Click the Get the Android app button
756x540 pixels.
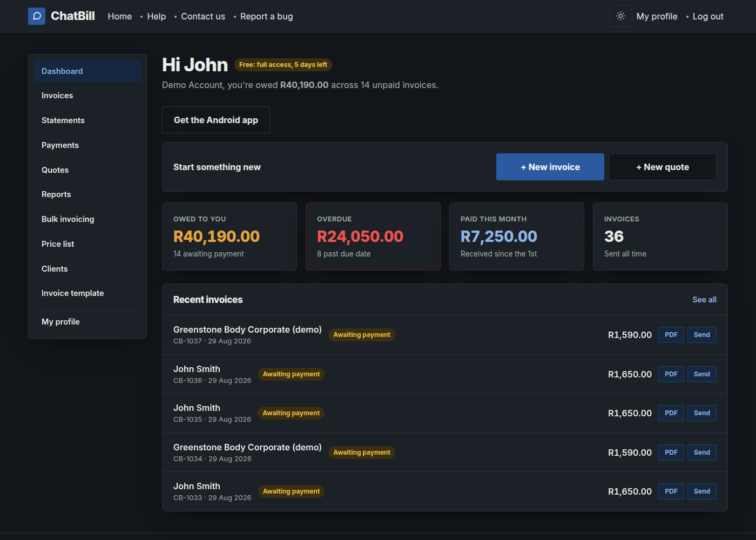click(216, 120)
